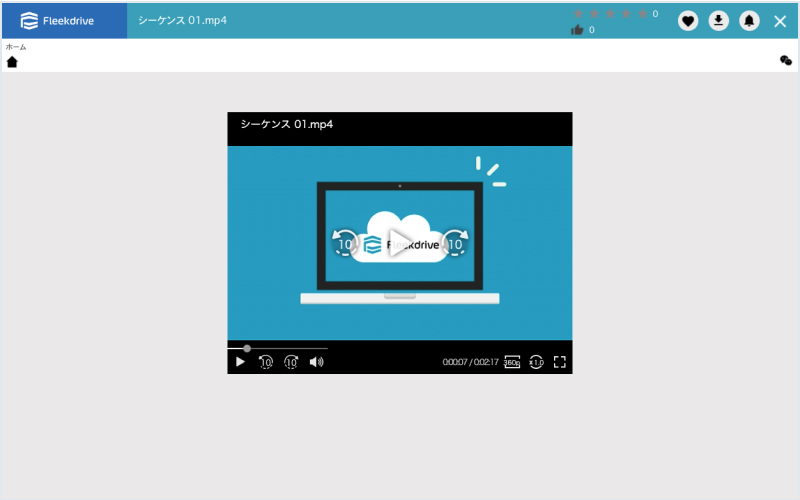Rate the file with the fifth star

pos(643,14)
